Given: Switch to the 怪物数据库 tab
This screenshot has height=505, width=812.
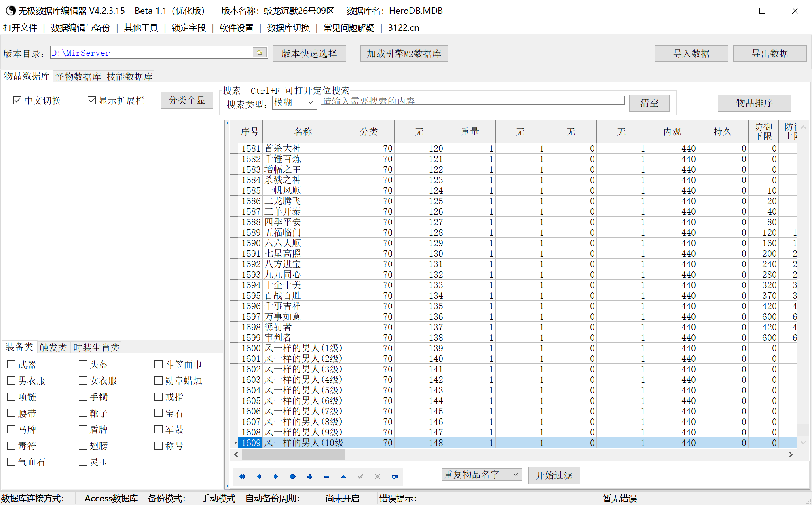Looking at the screenshot, I should (78, 76).
